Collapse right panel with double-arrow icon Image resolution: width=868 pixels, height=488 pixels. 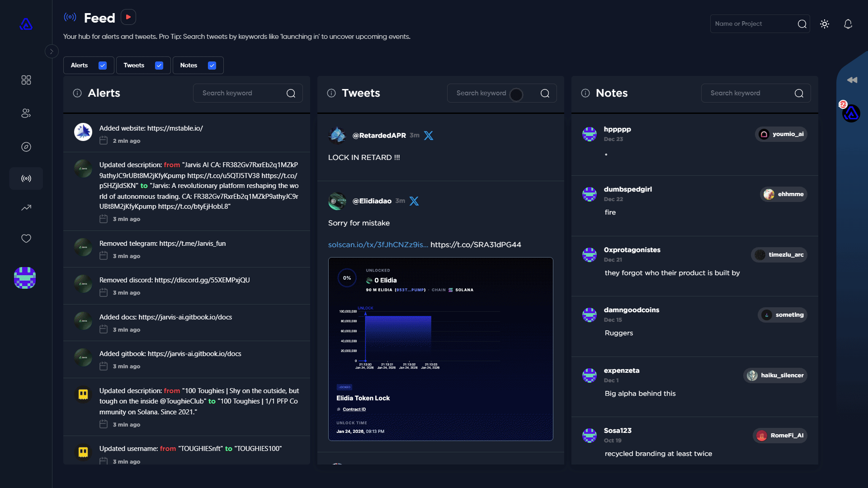pos(852,80)
